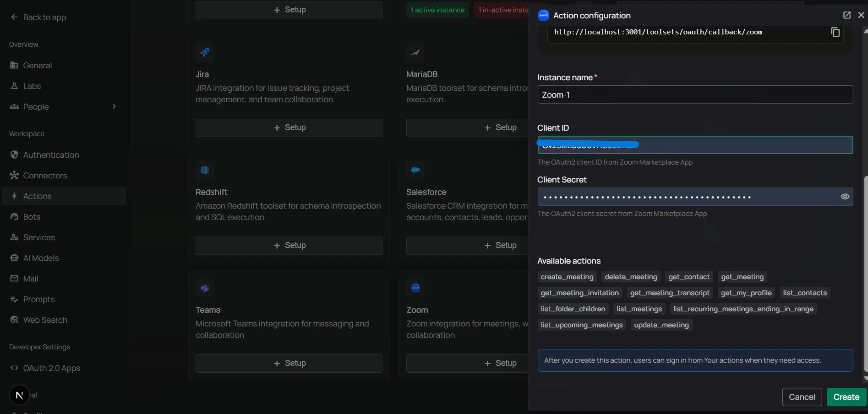
Task: Open the Prompts icon
Action: click(14, 299)
